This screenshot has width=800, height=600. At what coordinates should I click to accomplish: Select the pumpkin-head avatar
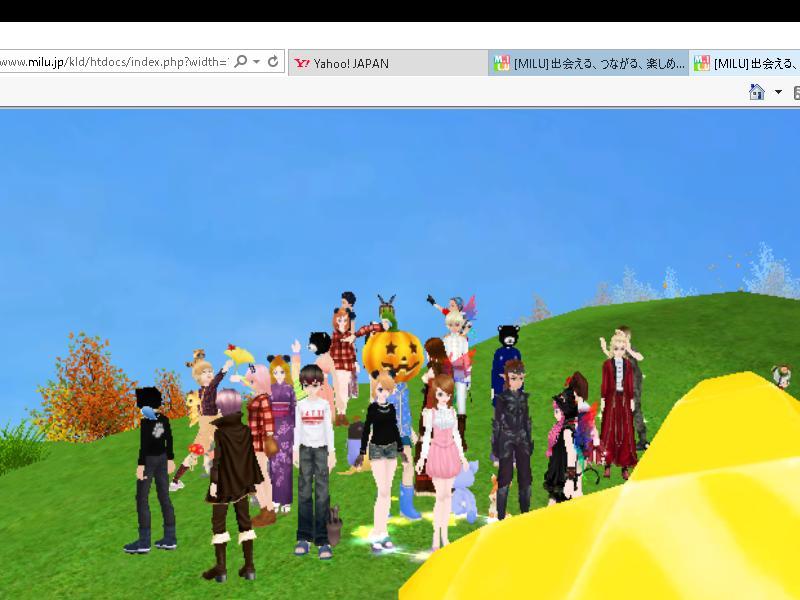pyautogui.click(x=391, y=353)
